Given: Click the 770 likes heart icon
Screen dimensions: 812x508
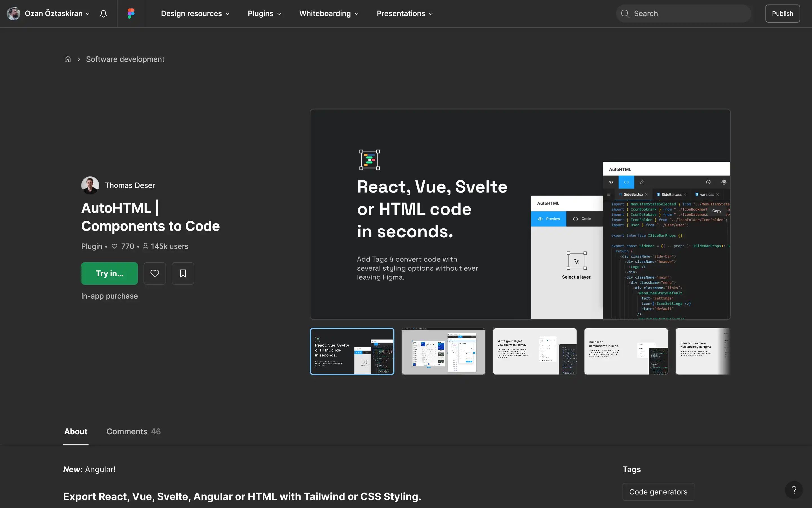Looking at the screenshot, I should tap(114, 246).
